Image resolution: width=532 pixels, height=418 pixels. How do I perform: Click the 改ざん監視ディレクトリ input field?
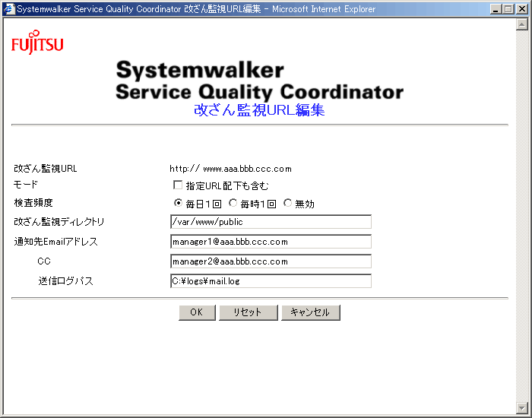(x=271, y=222)
